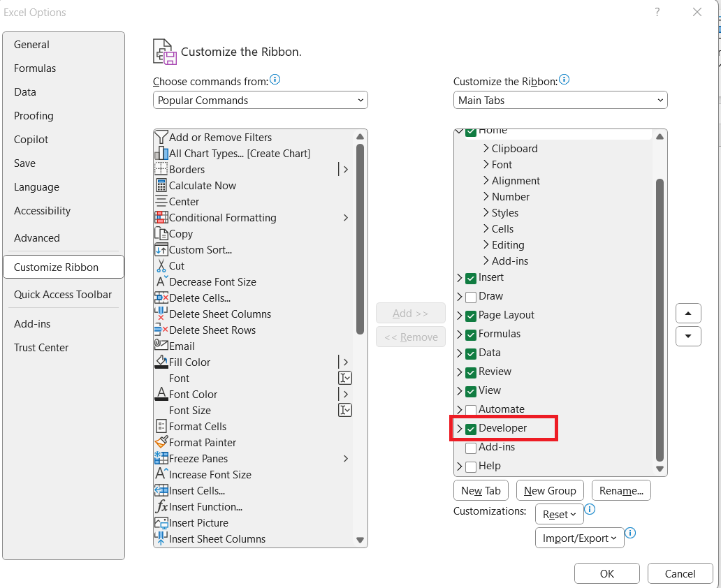
Task: Toggle the Data tab checkbox
Action: (470, 354)
